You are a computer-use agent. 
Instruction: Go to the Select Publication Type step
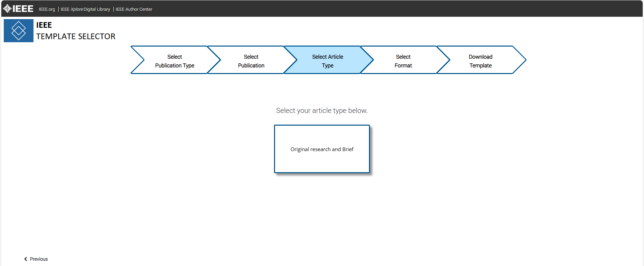175,60
